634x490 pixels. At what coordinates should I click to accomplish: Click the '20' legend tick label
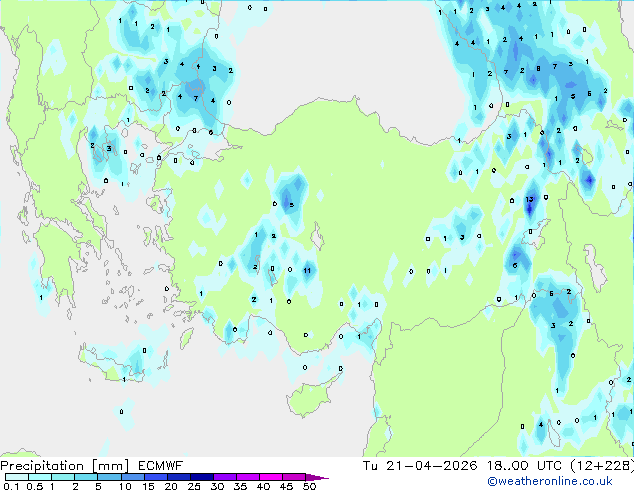(x=171, y=486)
